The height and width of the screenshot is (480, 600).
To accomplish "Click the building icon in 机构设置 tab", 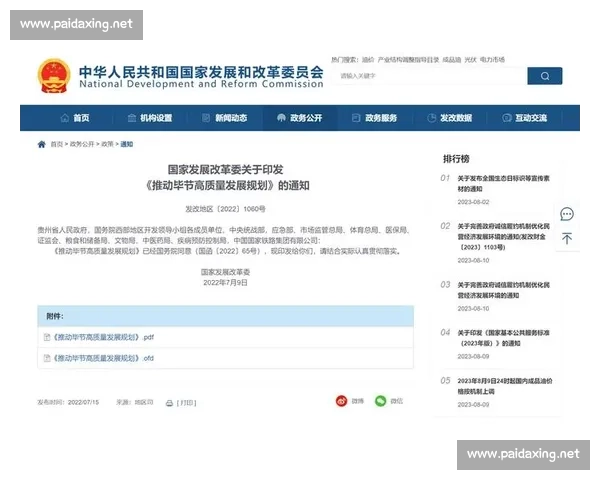I will coord(132,118).
